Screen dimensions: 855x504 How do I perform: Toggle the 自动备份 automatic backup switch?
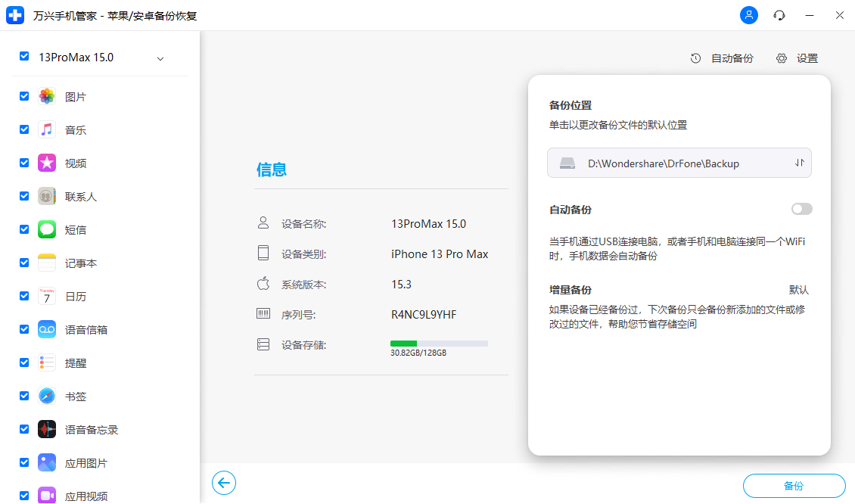tap(802, 209)
